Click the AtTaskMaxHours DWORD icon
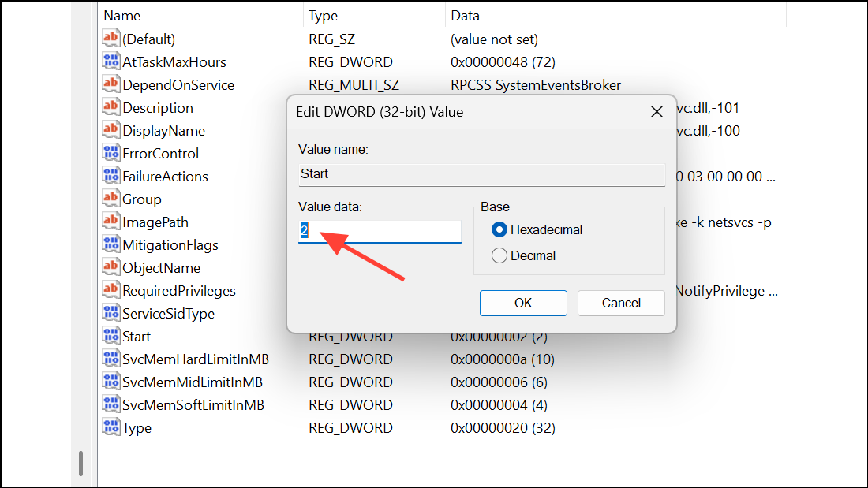 tap(110, 61)
